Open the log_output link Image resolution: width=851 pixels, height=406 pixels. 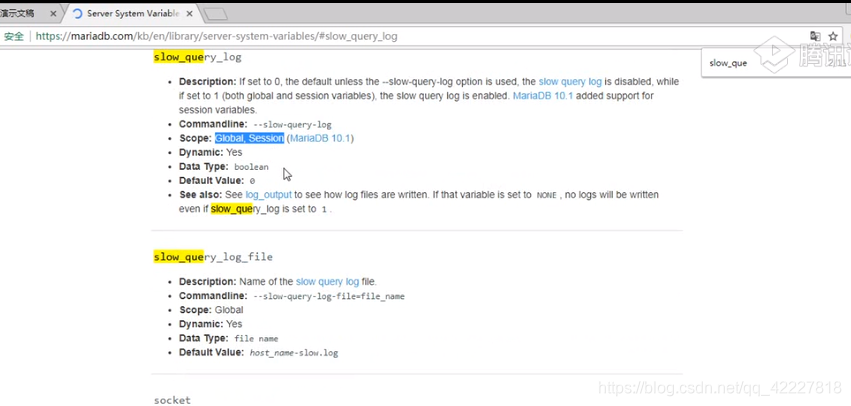pos(269,194)
